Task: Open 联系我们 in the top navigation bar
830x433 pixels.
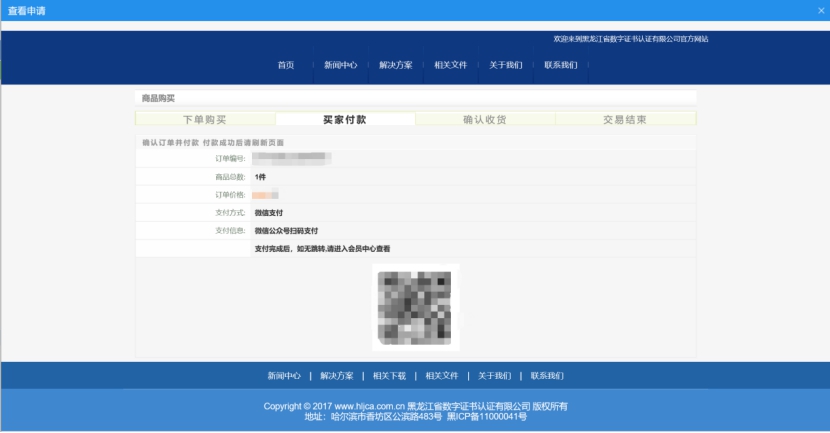Action: coord(561,65)
